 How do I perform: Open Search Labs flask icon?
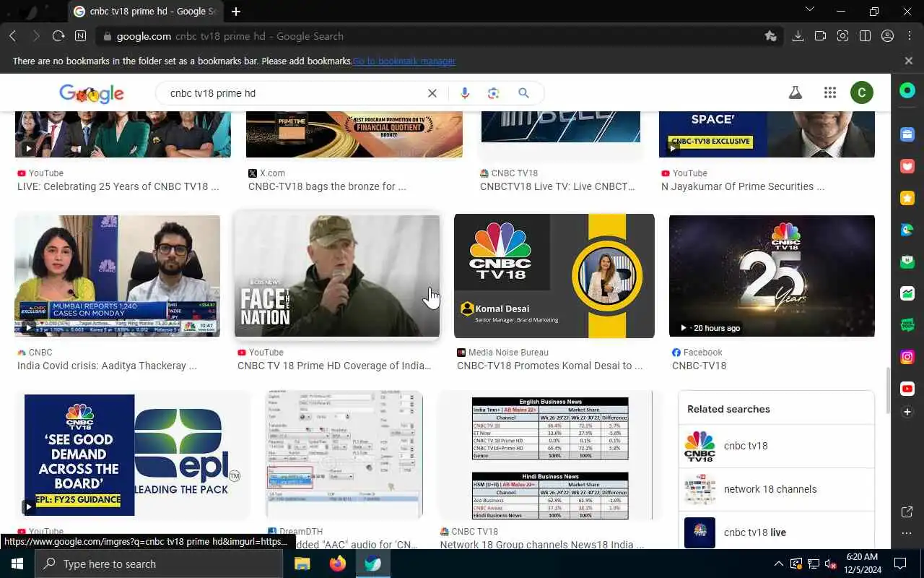point(796,92)
